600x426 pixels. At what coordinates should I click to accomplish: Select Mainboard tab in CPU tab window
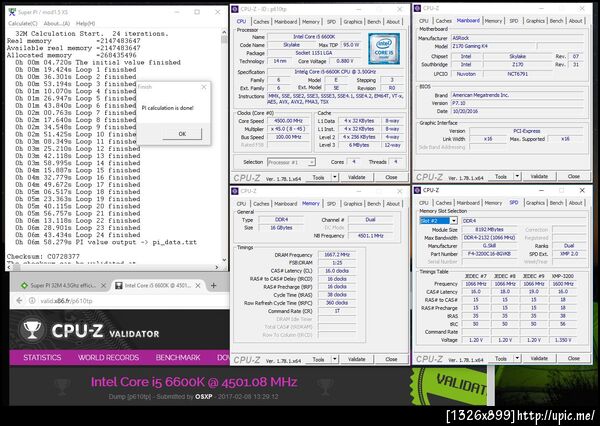(x=285, y=22)
